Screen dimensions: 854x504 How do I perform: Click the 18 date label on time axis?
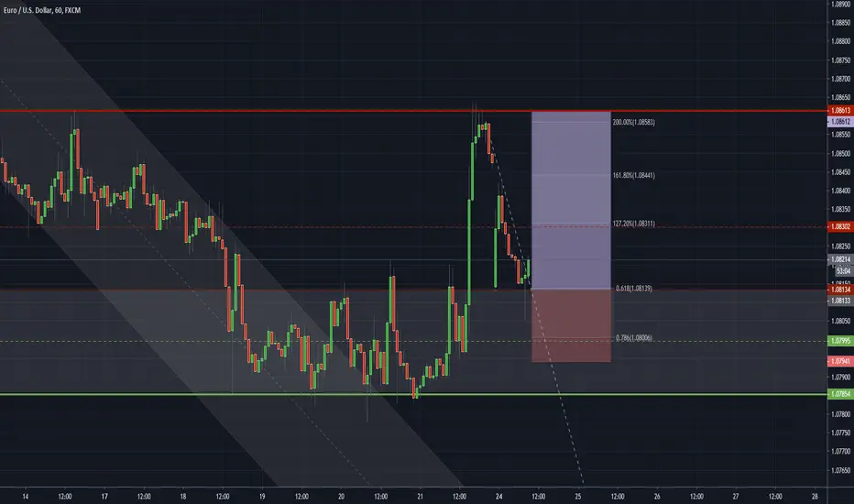click(183, 497)
